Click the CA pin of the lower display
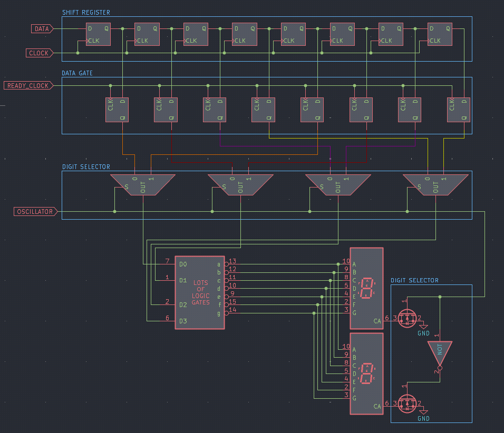504x433 pixels. point(377,407)
